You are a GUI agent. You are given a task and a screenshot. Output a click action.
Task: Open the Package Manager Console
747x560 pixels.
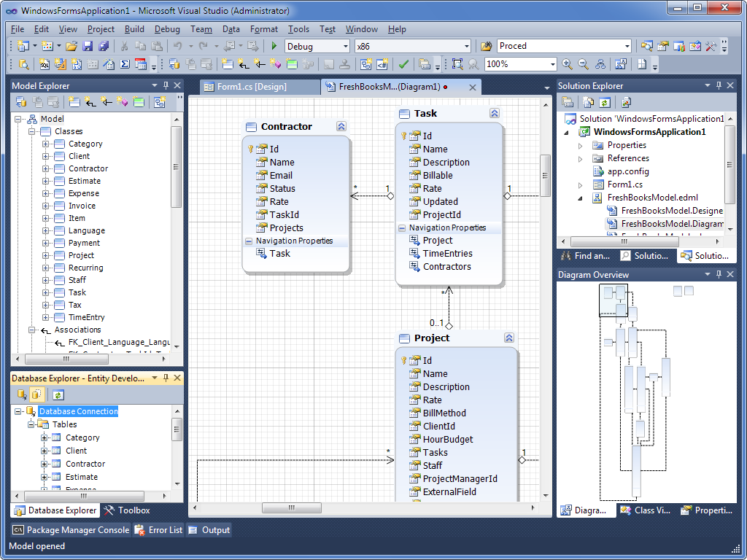pyautogui.click(x=71, y=529)
